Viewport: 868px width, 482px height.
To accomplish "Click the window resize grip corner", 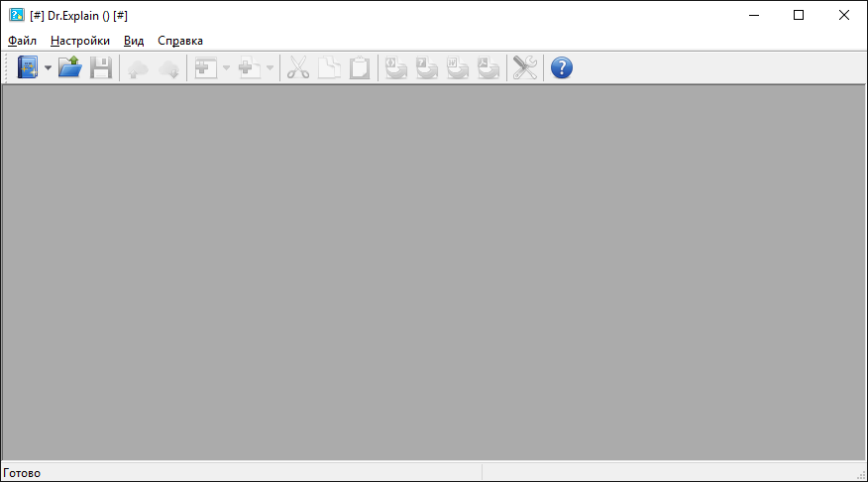I will click(861, 475).
